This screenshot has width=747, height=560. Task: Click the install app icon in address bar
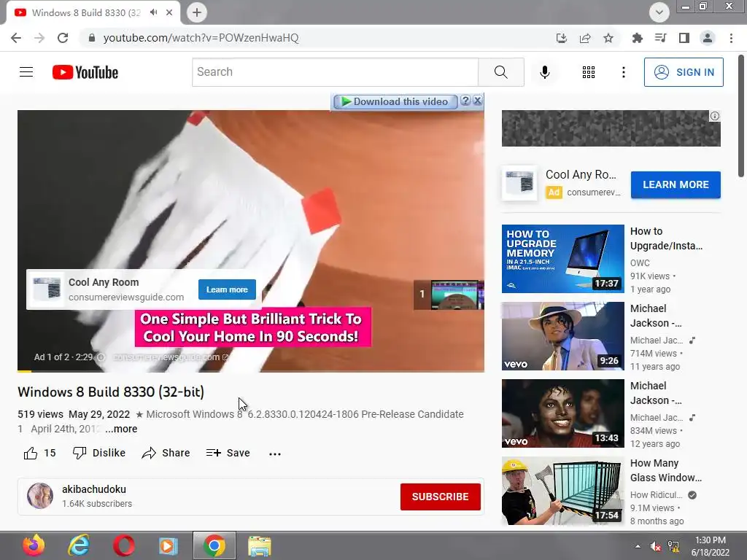click(x=561, y=38)
